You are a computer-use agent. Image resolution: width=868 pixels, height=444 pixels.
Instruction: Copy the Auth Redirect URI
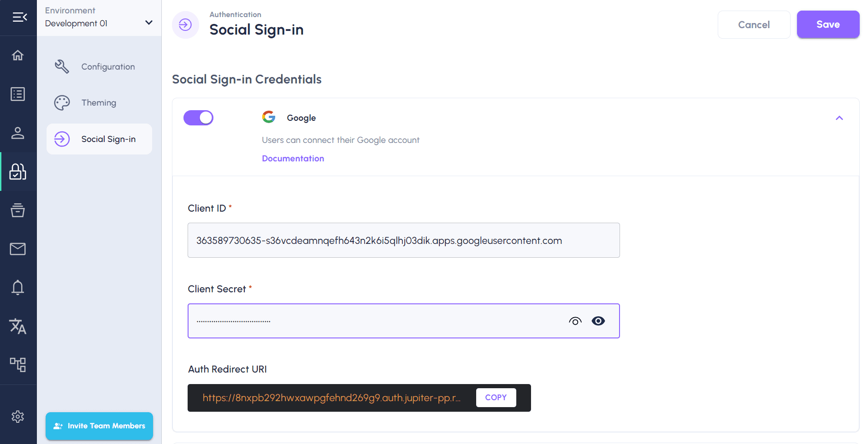(x=496, y=397)
